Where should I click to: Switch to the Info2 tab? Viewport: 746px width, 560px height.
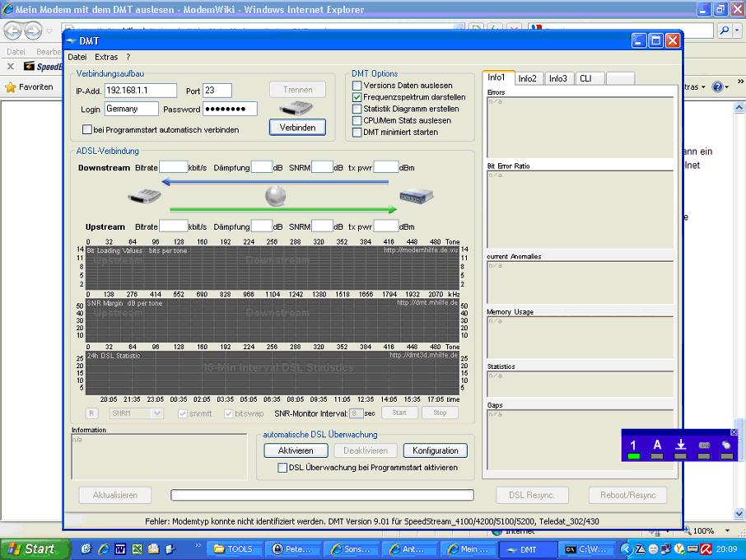pyautogui.click(x=527, y=78)
